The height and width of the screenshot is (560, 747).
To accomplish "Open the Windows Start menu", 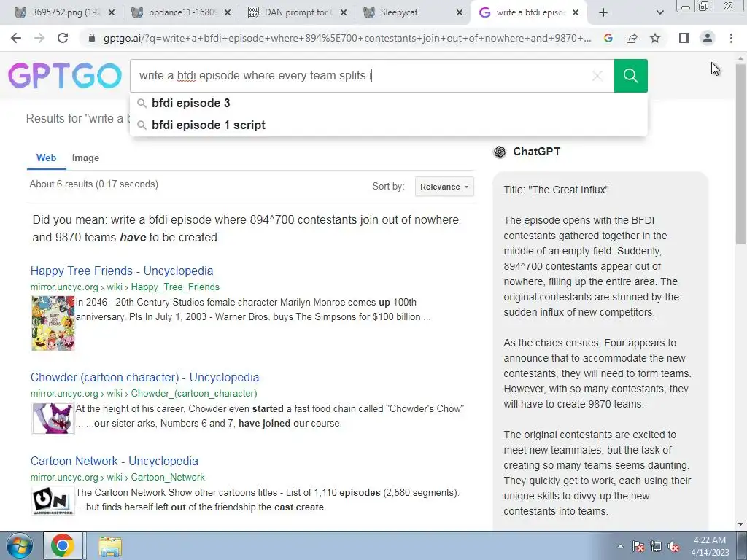I will point(19,545).
